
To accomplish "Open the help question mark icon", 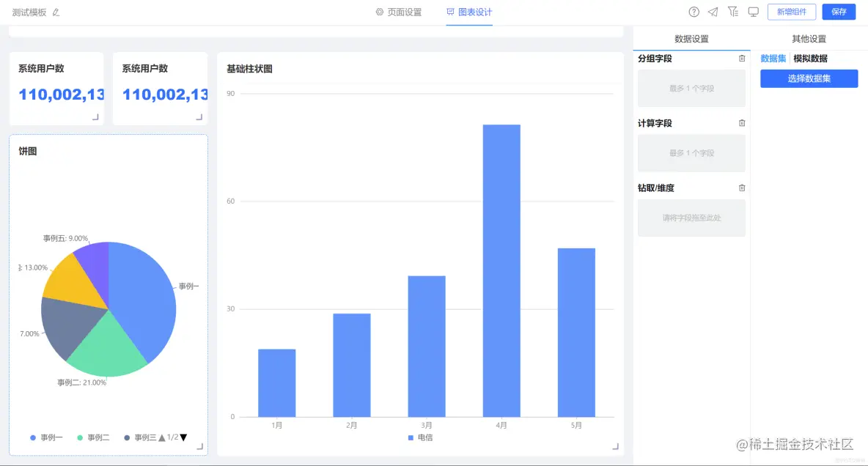I will point(694,12).
